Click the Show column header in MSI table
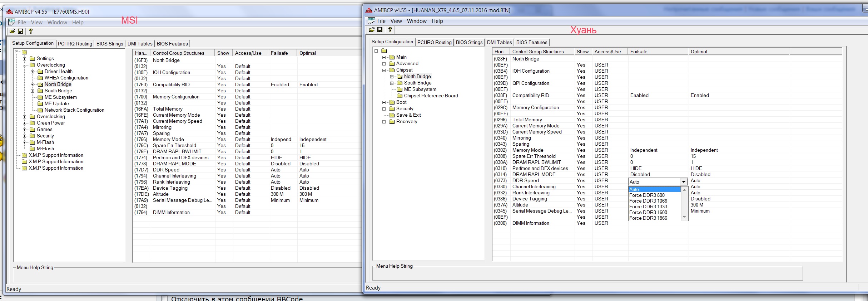The width and height of the screenshot is (868, 301). pos(223,53)
